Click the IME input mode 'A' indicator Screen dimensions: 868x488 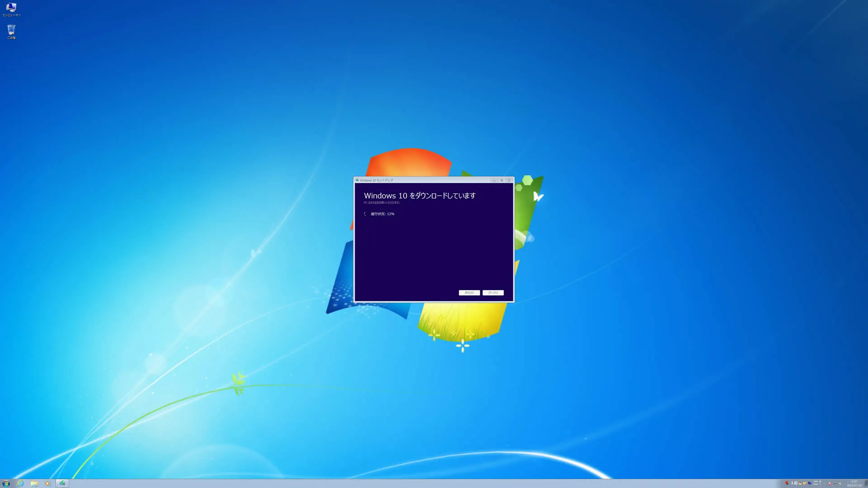tap(792, 483)
